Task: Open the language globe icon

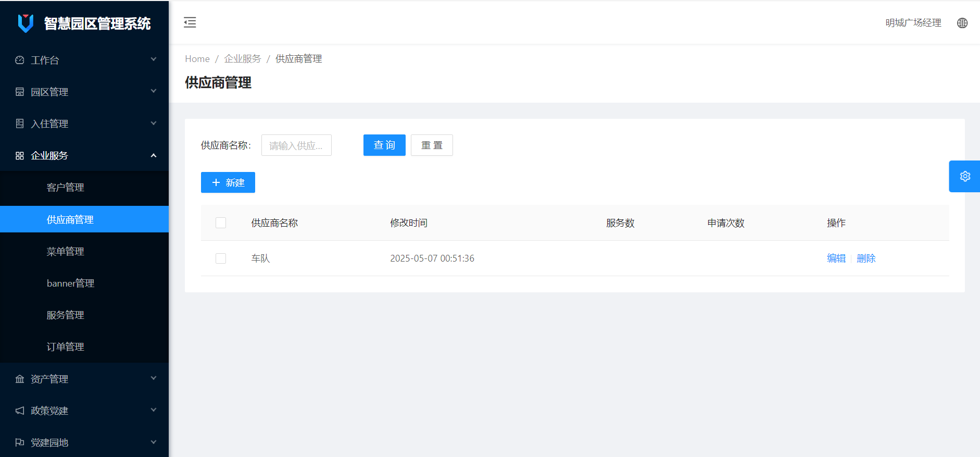Action: [962, 23]
